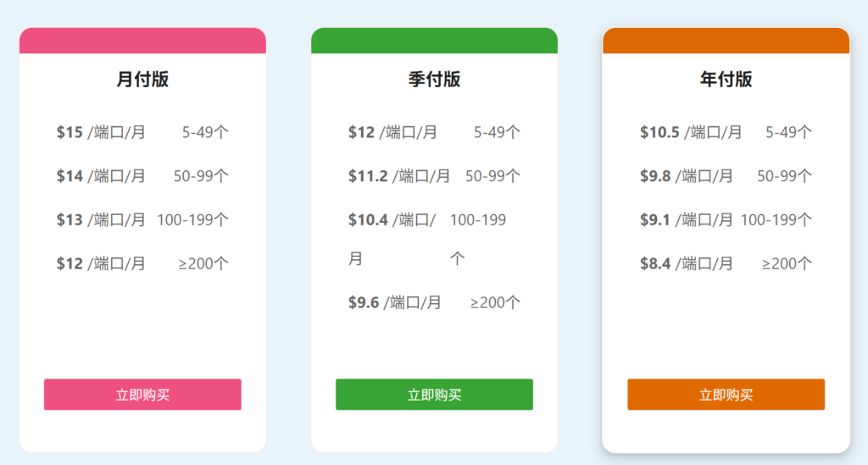The height and width of the screenshot is (465, 868).
Task: Click the orange header bar above 年付版
Action: pos(726,41)
